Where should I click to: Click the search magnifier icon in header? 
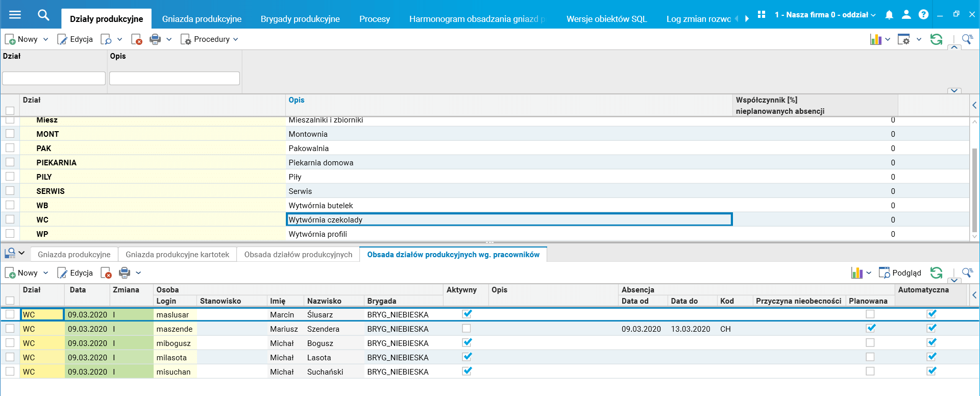(x=43, y=15)
